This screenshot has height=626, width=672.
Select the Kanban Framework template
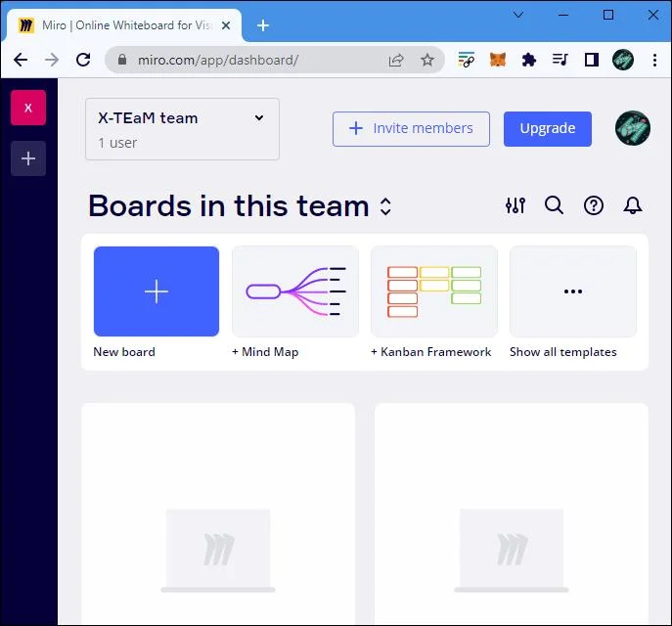click(x=434, y=291)
